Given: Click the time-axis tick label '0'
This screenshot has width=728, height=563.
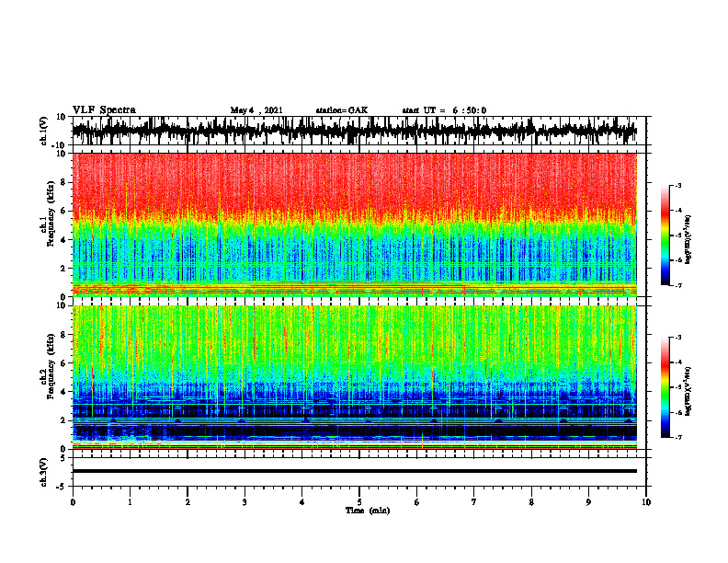Looking at the screenshot, I should coord(73,502).
